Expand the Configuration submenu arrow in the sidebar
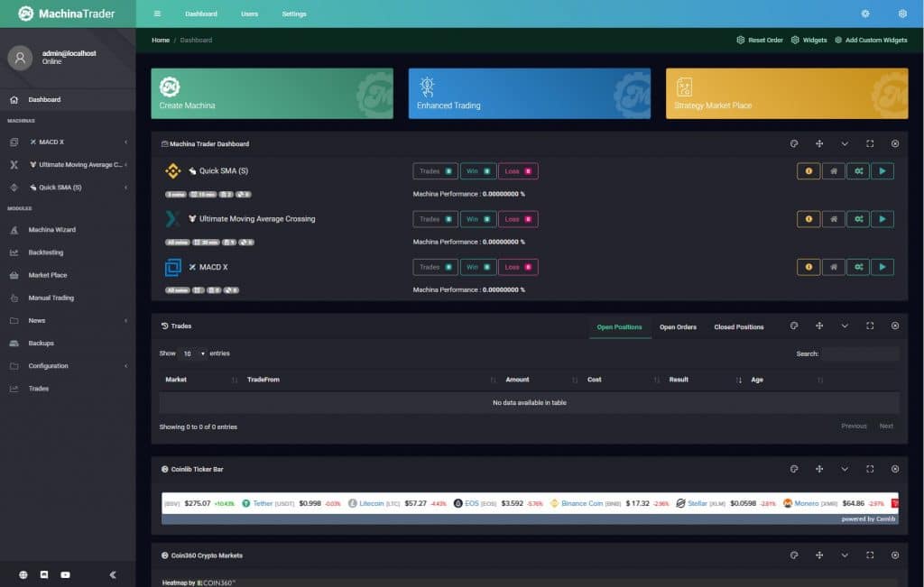924x587 pixels. (x=125, y=366)
